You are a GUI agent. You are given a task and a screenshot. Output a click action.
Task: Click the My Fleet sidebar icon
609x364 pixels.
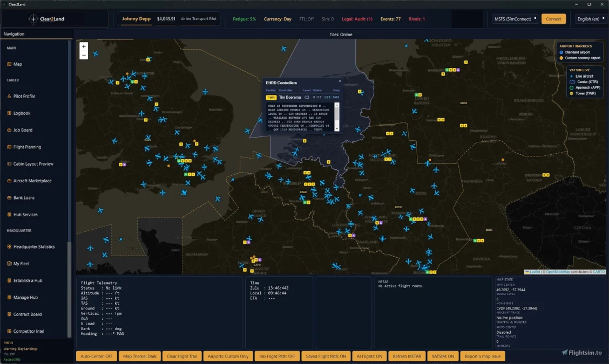pyautogui.click(x=9, y=264)
